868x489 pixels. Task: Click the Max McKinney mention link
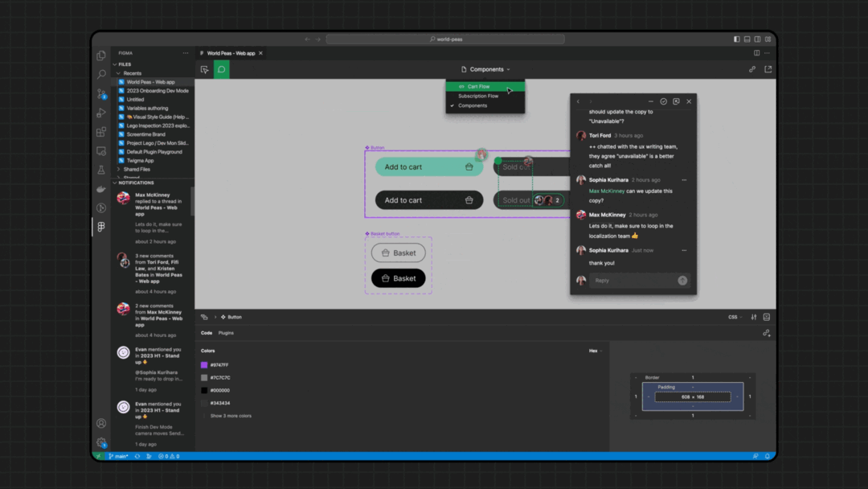pyautogui.click(x=606, y=191)
